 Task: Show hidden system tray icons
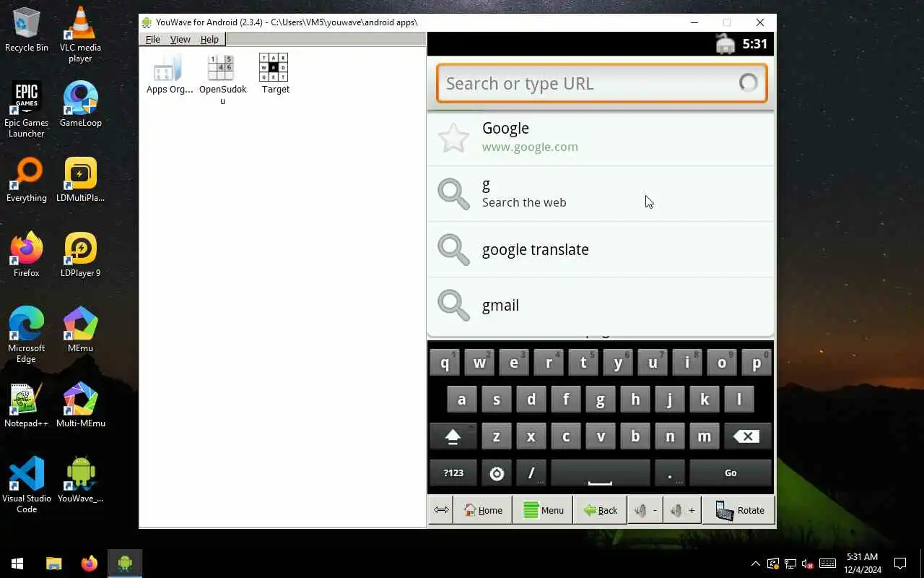(755, 564)
